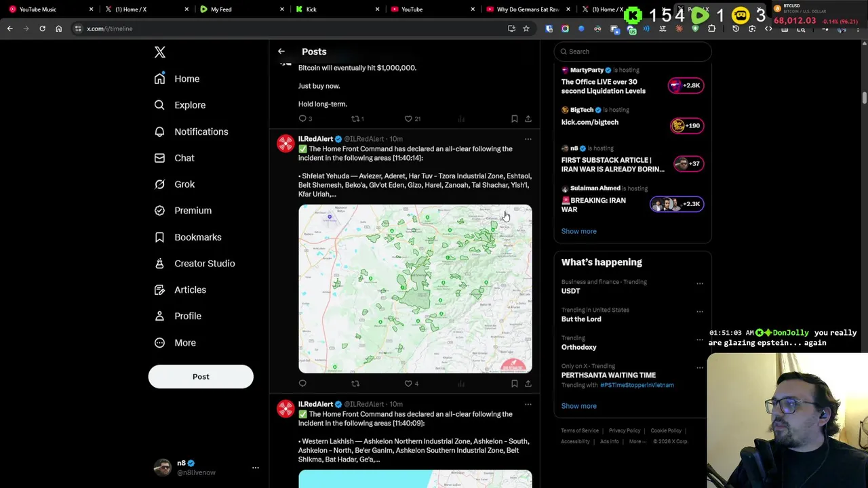Show more trends under What's happening
The width and height of the screenshot is (868, 488).
point(578,406)
